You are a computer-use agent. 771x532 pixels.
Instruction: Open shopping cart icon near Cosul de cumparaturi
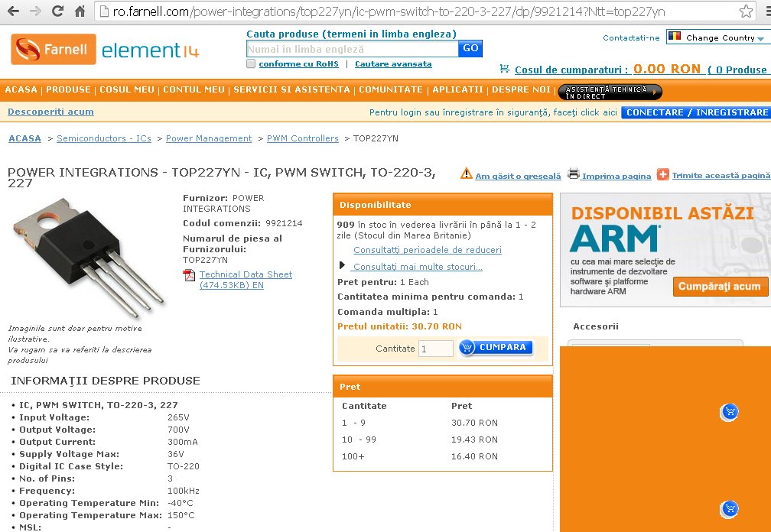[505, 69]
